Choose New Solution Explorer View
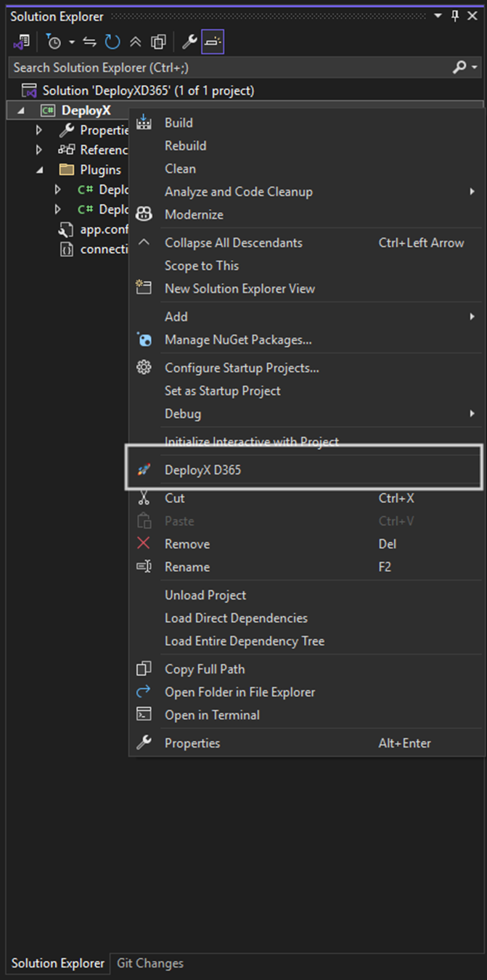The height and width of the screenshot is (980, 487). pos(240,288)
